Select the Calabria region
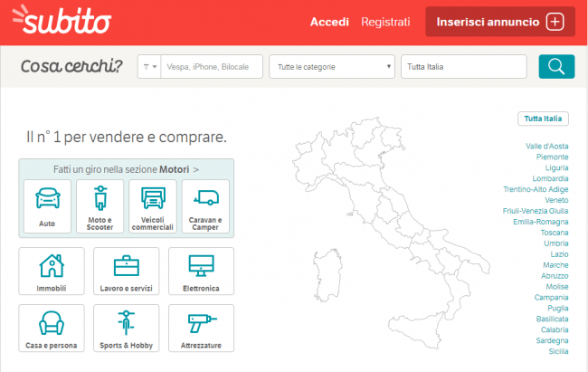 (555, 330)
